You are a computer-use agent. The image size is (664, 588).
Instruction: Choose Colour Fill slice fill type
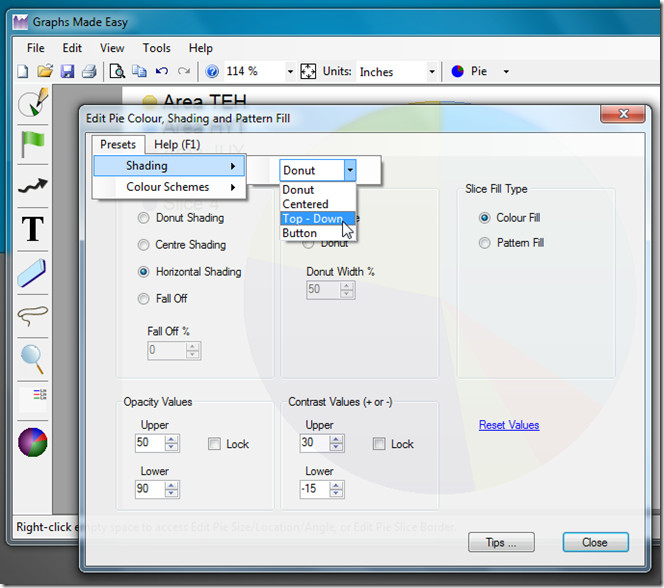tap(484, 218)
